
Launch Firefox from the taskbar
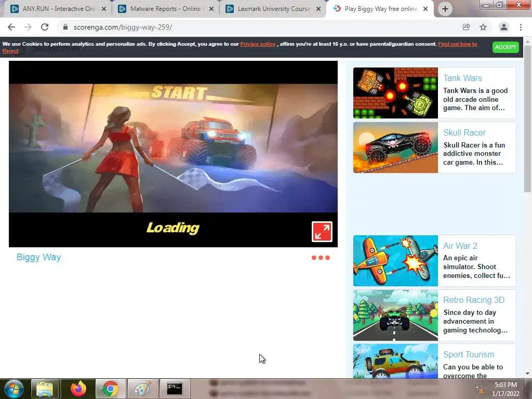click(x=78, y=389)
